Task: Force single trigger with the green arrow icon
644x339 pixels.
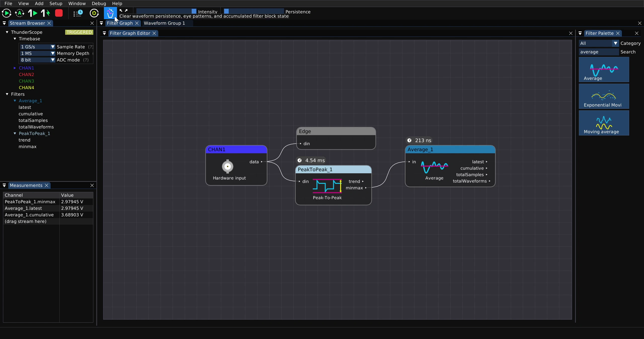Action: pos(46,13)
